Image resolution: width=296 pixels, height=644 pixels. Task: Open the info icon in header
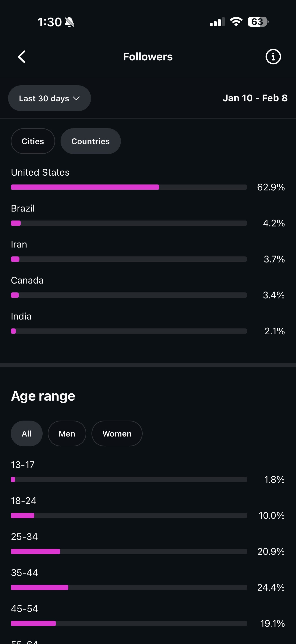coord(273,57)
